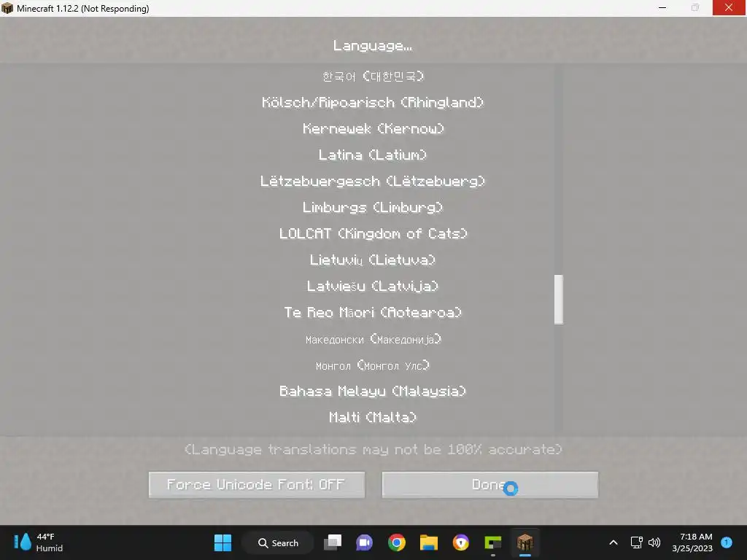Select Kölsch/Ripoarisch (Rhingland) language
The width and height of the screenshot is (747, 560).
coord(373,102)
